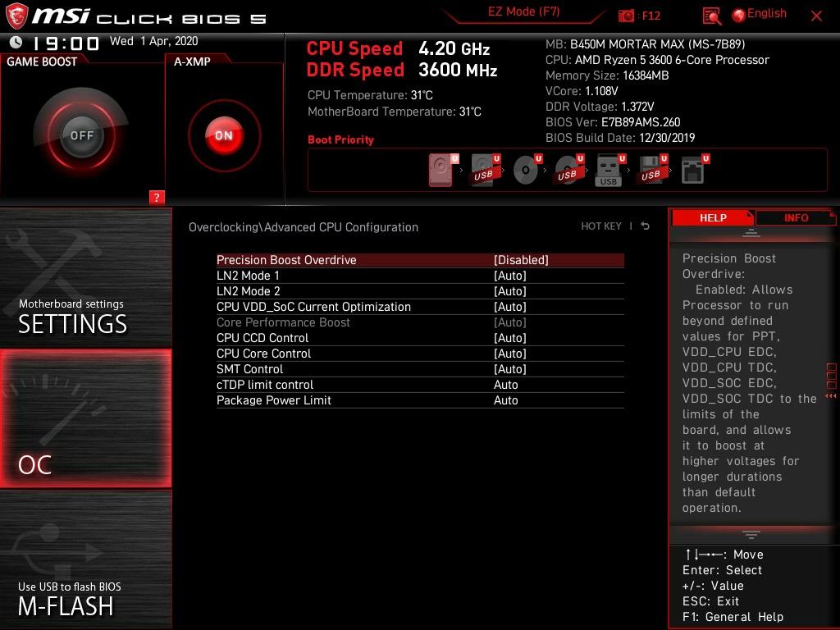Image resolution: width=840 pixels, height=630 pixels.
Task: Click the hard disk boot priority icon
Action: point(442,170)
